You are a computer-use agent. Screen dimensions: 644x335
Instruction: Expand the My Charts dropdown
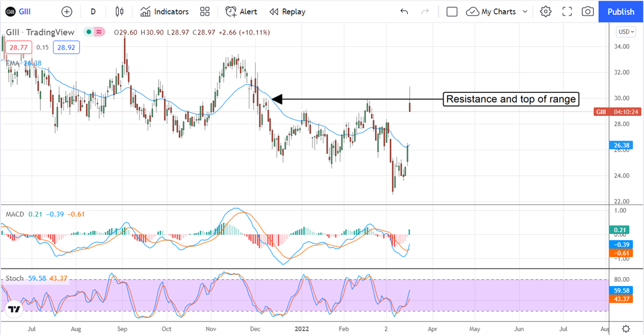coord(497,11)
